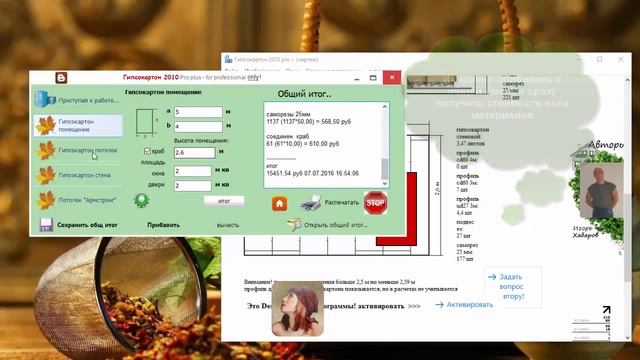Click the 'Распечатать' label

click(342, 202)
